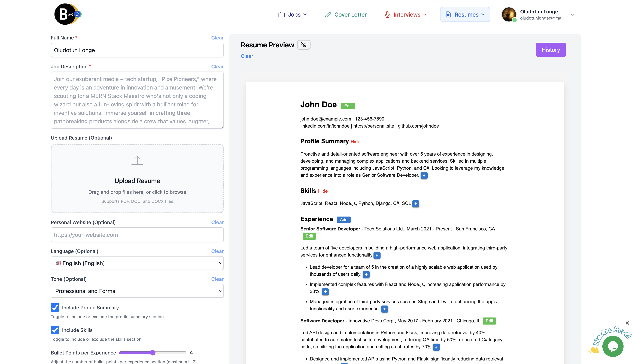Viewport: 632px width, 364px height.
Task: Adjust the Bullet Points per Experience slider
Action: (x=152, y=353)
